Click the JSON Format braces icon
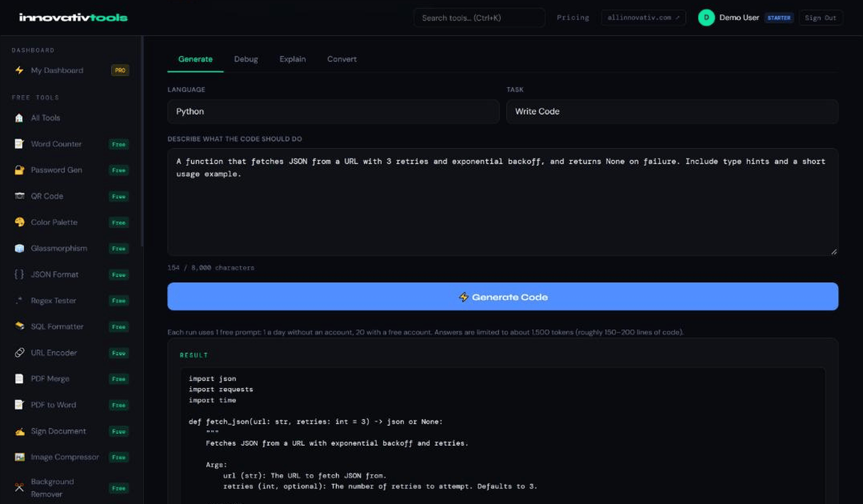This screenshot has width=863, height=504. point(19,274)
